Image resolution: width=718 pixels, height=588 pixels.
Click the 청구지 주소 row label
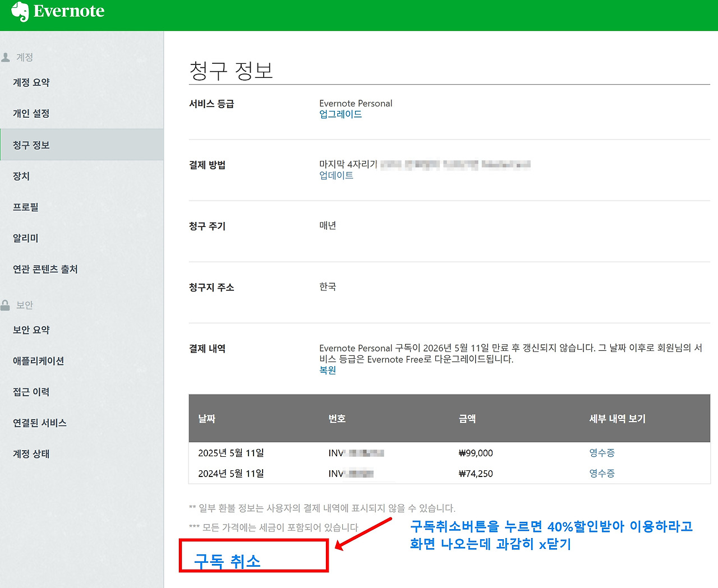(x=211, y=288)
